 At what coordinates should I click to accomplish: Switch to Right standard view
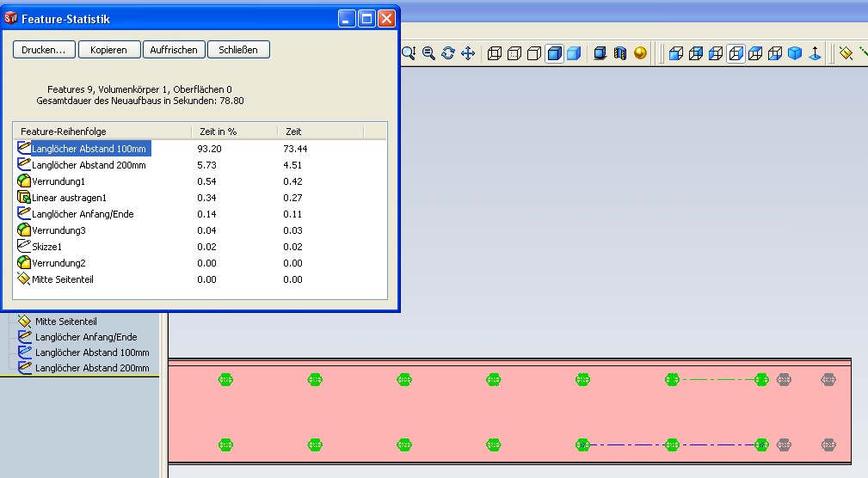[736, 53]
